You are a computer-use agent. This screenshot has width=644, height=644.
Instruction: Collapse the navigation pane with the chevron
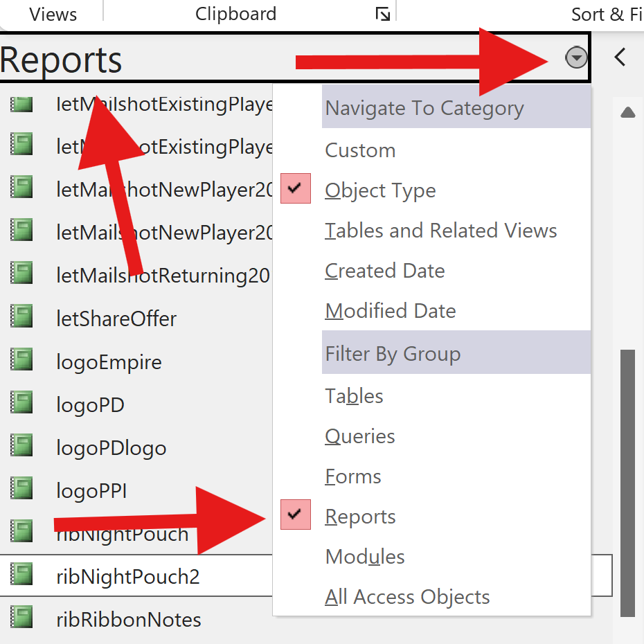coord(620,57)
